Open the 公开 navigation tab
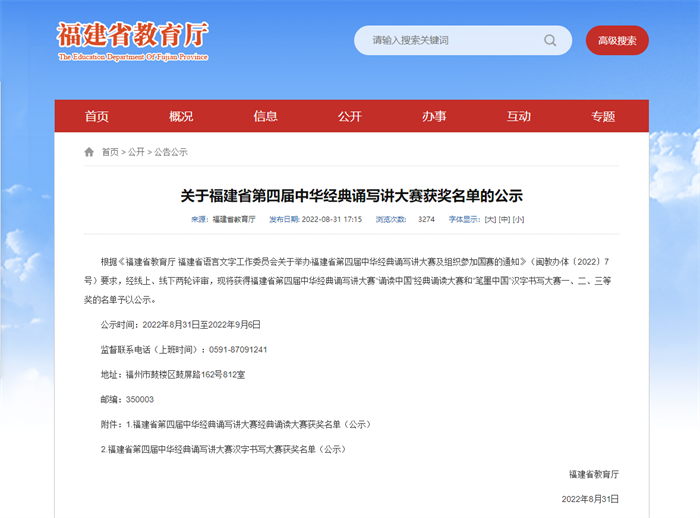Screen dimensions: 700x518 [350, 117]
